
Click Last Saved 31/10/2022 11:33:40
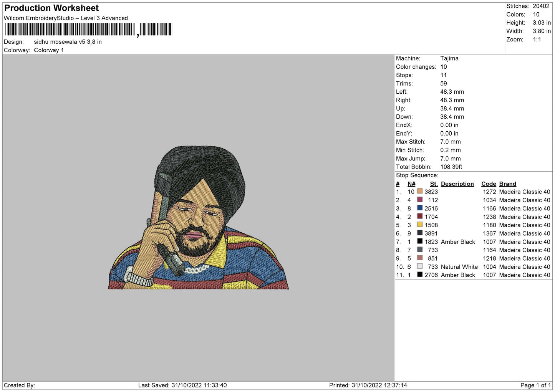click(x=182, y=385)
